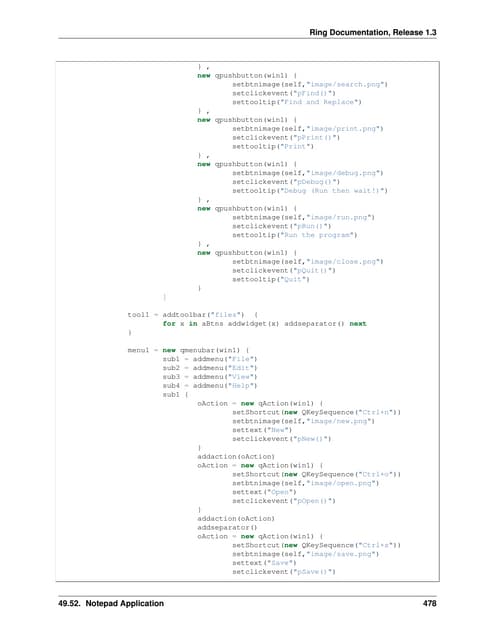Click the menu1 = new qmenubar(win1) line
The image size is (495, 640).
coord(189,350)
